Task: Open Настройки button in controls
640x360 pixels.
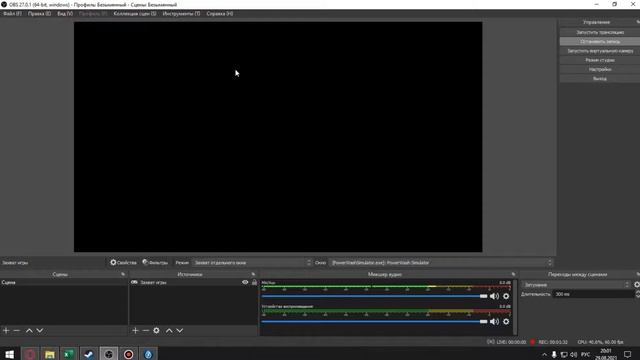Action: tap(600, 69)
